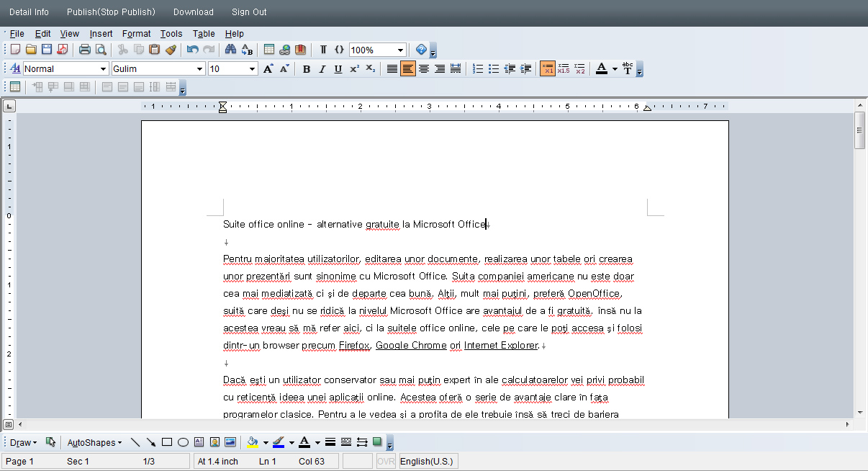The height and width of the screenshot is (471, 868).
Task: Open a file using the folder icon
Action: coord(31,50)
